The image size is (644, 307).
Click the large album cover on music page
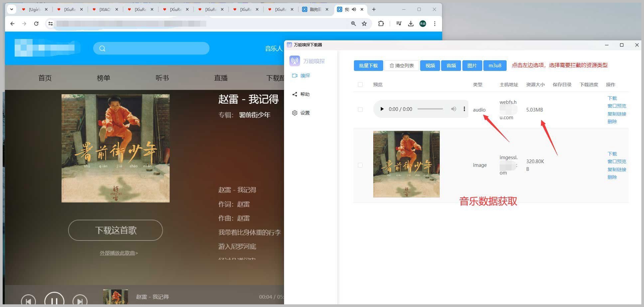(x=115, y=148)
